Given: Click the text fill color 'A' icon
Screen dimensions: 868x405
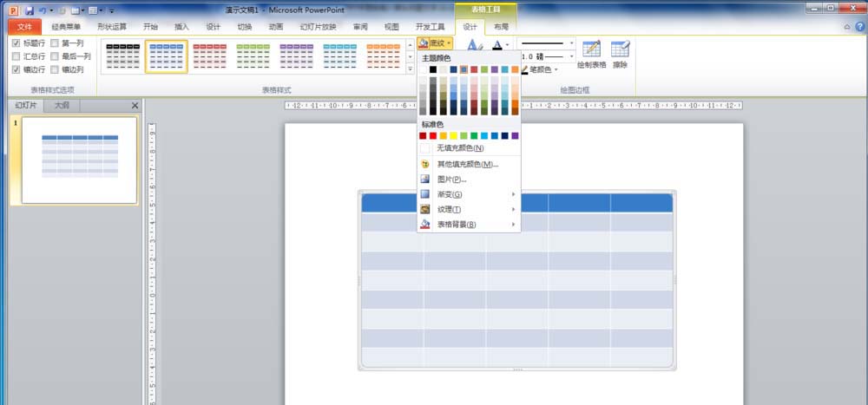Looking at the screenshot, I should pos(497,44).
